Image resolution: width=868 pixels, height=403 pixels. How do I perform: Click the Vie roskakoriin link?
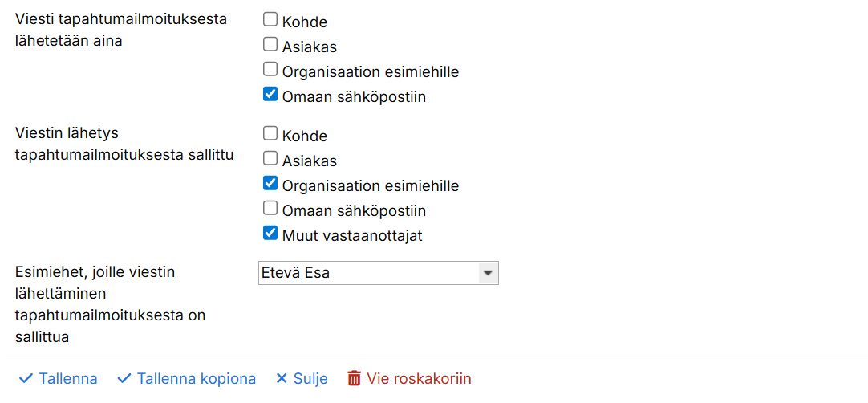coord(419,378)
